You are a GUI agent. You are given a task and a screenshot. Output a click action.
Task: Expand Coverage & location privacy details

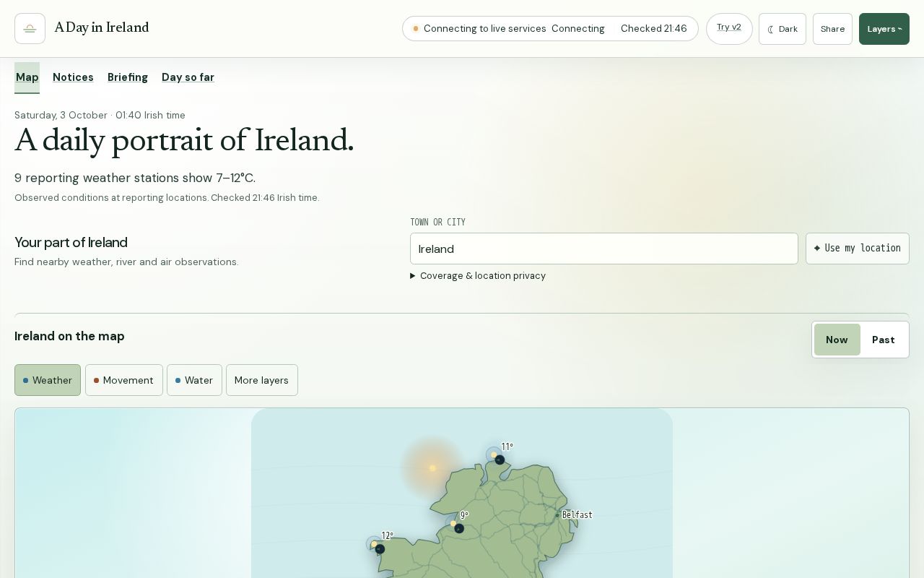[478, 276]
